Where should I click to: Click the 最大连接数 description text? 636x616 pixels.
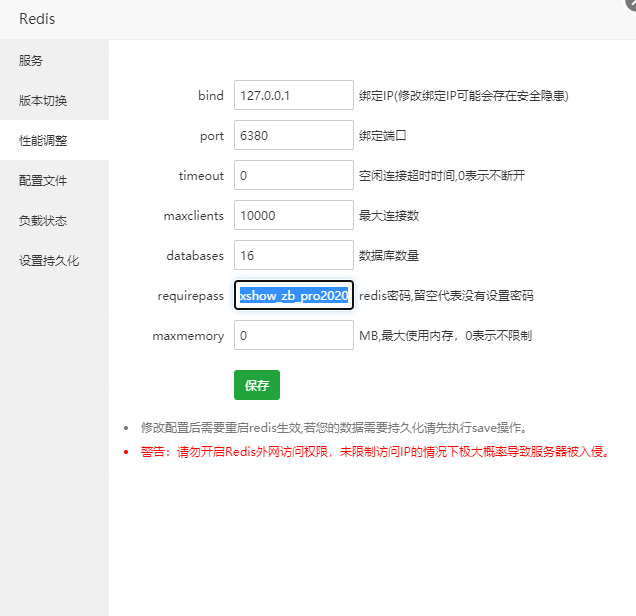pyautogui.click(x=389, y=216)
